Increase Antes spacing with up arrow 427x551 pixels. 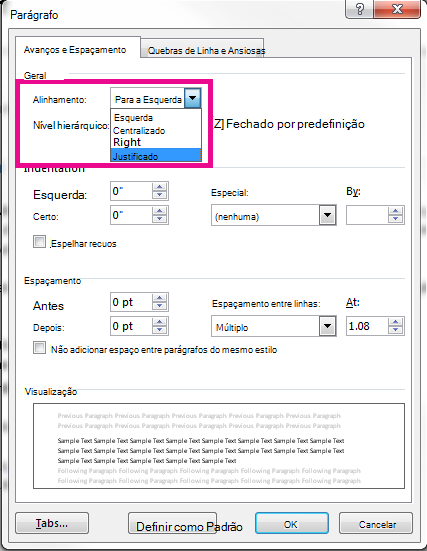160,298
